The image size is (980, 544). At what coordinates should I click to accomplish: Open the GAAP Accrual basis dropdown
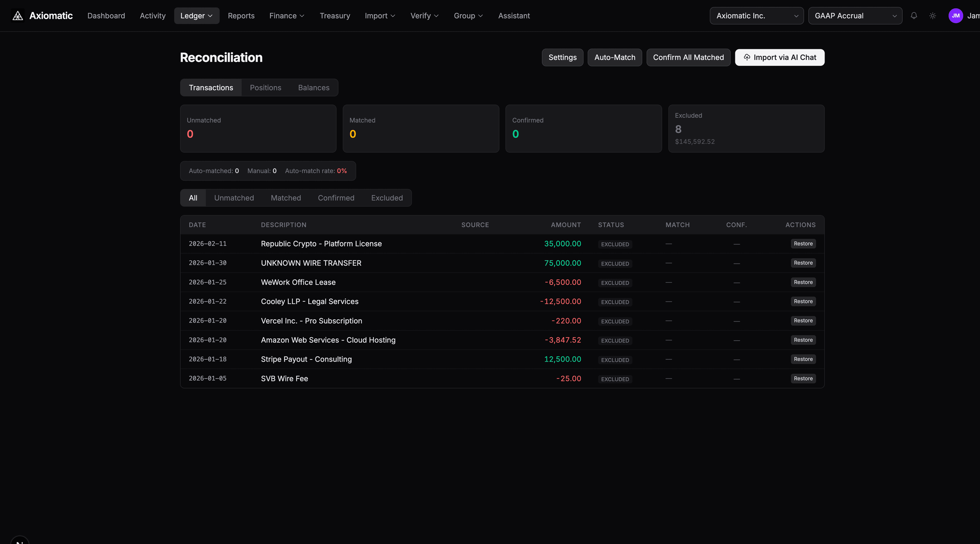(x=855, y=16)
